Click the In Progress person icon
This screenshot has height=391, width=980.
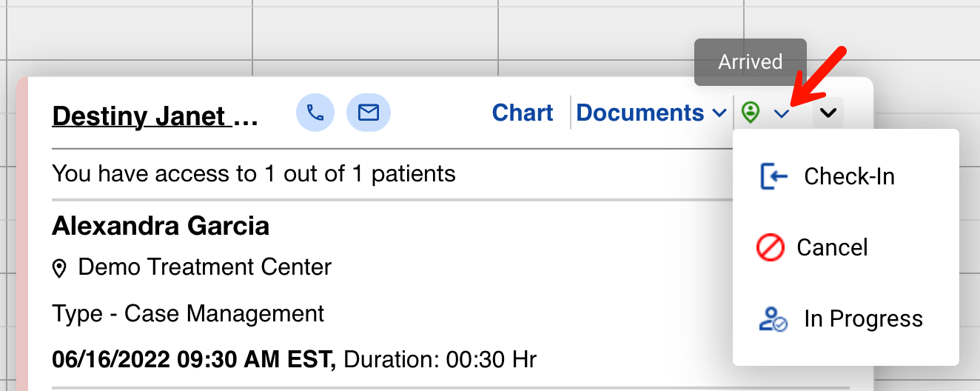click(x=773, y=318)
